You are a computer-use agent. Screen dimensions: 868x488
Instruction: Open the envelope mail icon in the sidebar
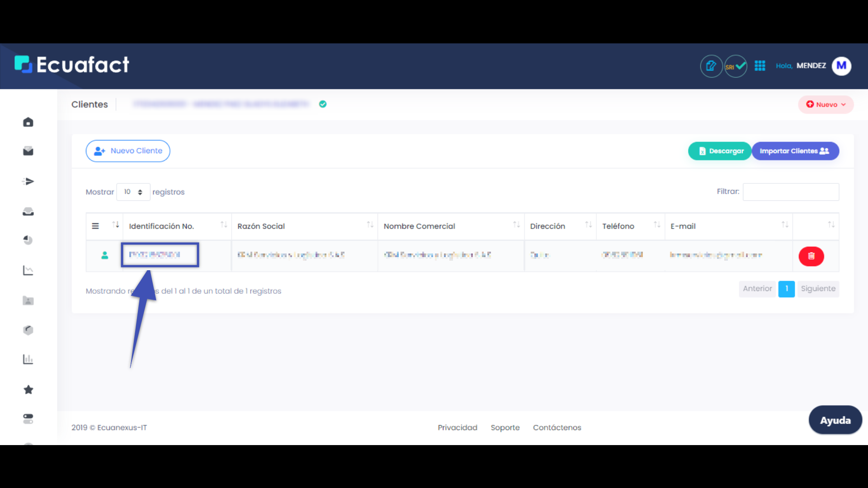pyautogui.click(x=28, y=151)
